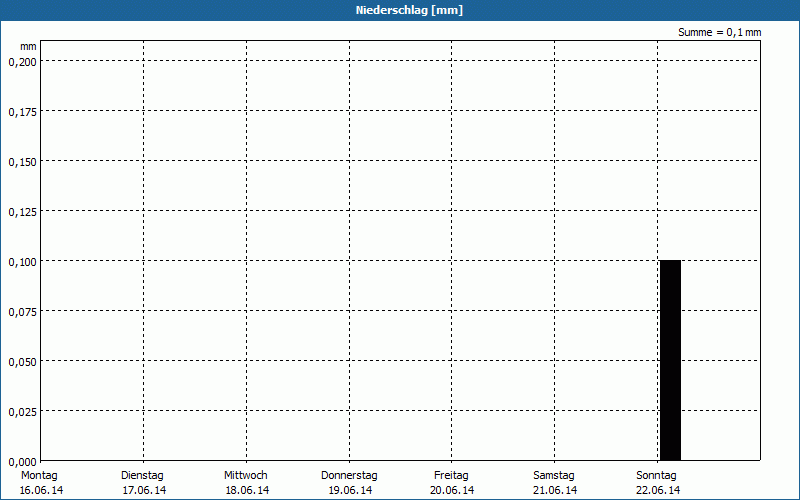Click the 0,100 y-axis value

(22, 261)
